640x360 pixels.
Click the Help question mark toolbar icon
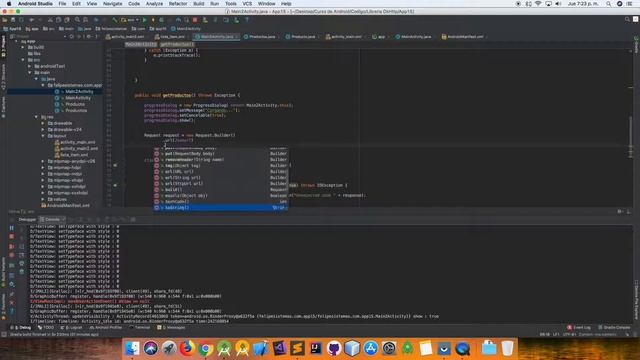pyautogui.click(x=247, y=20)
